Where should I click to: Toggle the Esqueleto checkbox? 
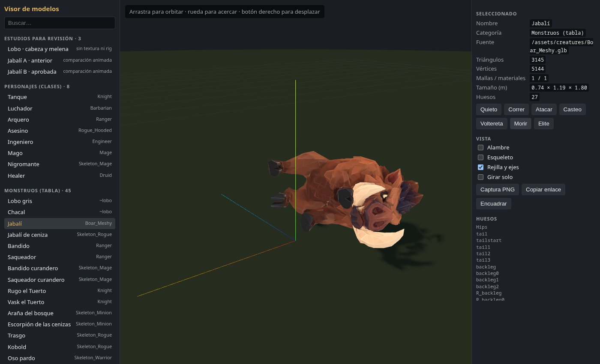(x=480, y=158)
